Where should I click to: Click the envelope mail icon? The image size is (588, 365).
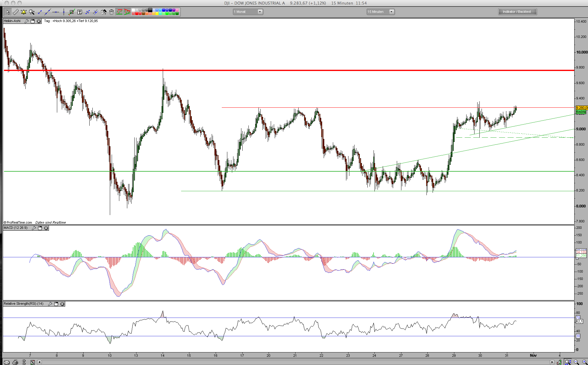point(6,362)
